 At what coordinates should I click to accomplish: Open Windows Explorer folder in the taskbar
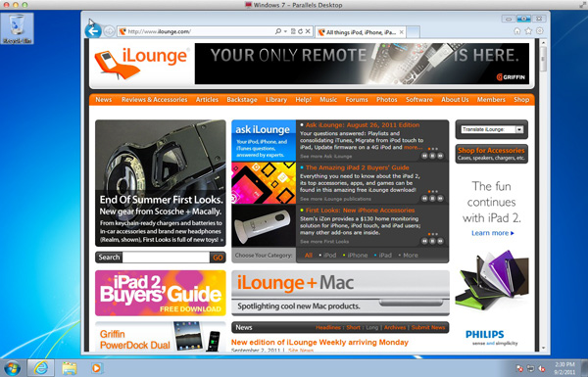pyautogui.click(x=69, y=368)
